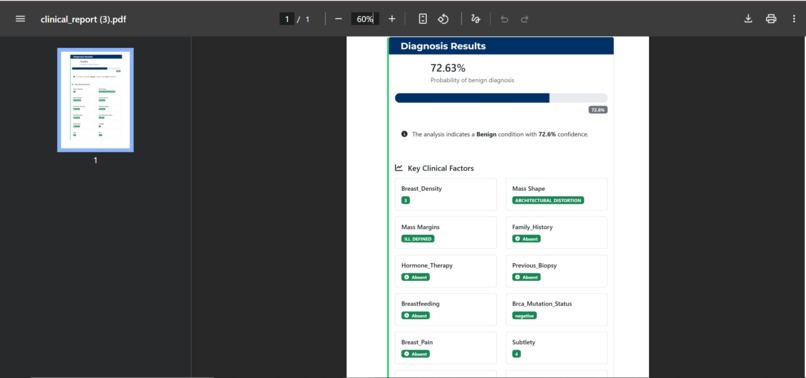This screenshot has width=806, height=378.
Task: Click the Previous_Biopsy Absent badge
Action: (x=526, y=277)
